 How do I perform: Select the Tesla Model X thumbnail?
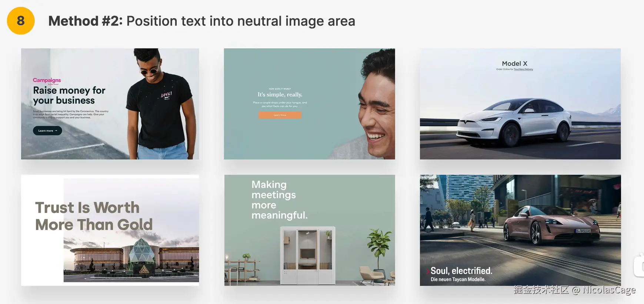point(520,104)
